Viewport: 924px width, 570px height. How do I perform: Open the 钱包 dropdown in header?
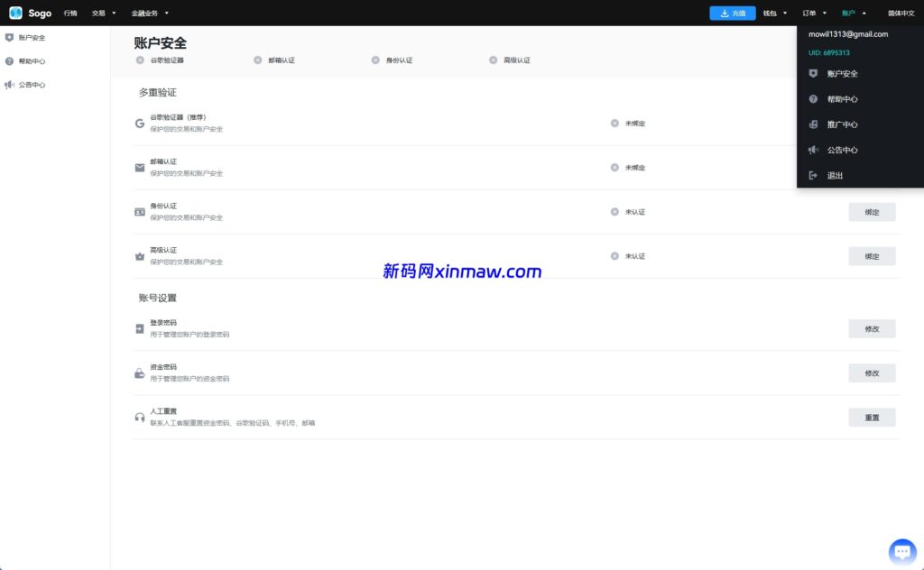pos(774,14)
